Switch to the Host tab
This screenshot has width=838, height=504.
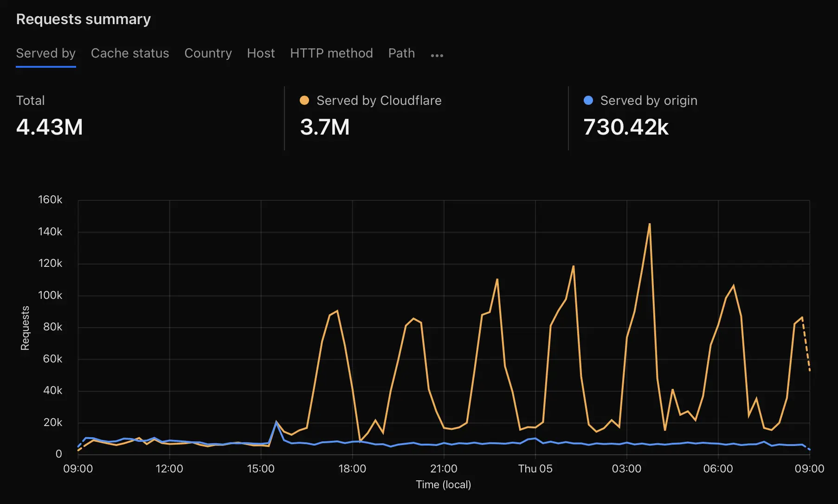click(261, 53)
